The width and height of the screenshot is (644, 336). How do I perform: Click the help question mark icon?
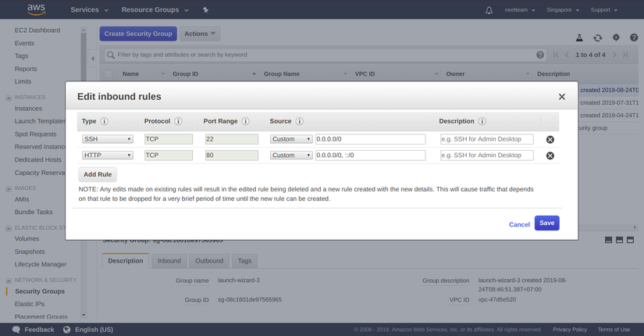(634, 38)
